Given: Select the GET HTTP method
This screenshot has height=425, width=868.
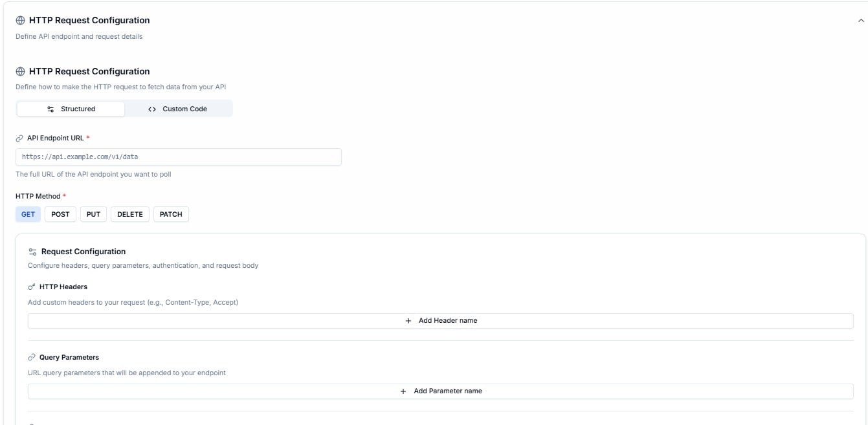Looking at the screenshot, I should 28,214.
